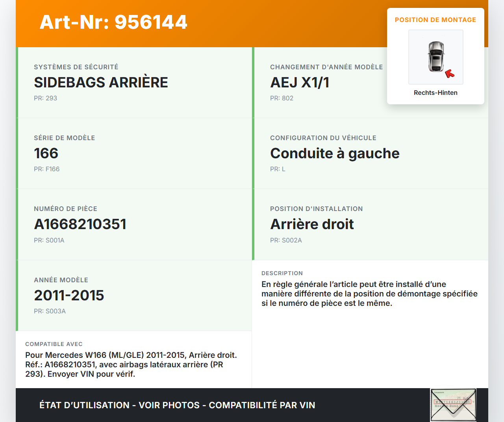Click the description paragraph about installation position
This screenshot has height=422, width=504.
(x=369, y=294)
